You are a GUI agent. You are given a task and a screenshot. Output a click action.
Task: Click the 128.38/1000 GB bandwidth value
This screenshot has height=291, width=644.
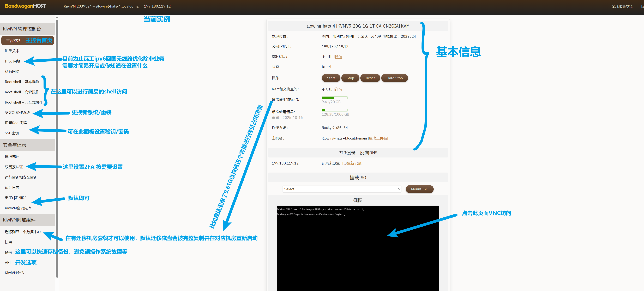[335, 114]
